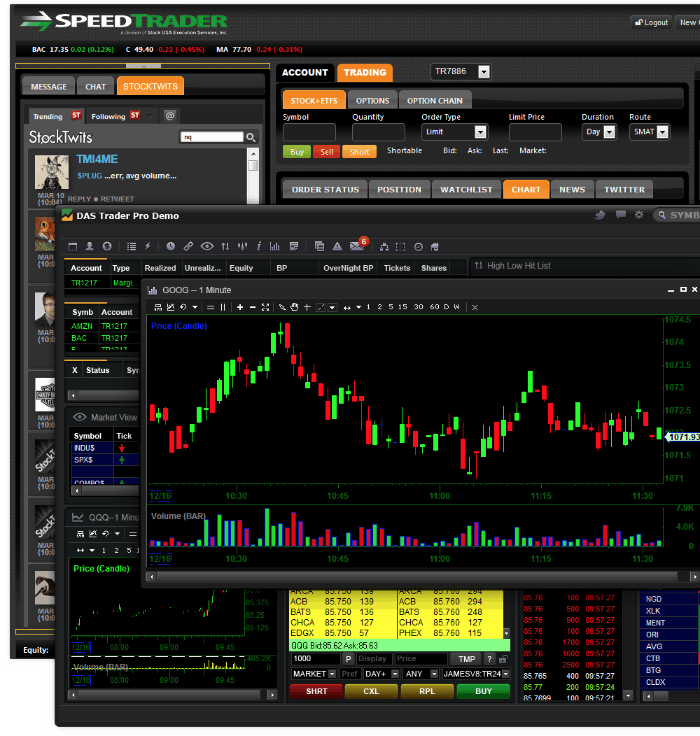Switch to the MESSAGE tab
Image resolution: width=700 pixels, height=736 pixels.
49,87
